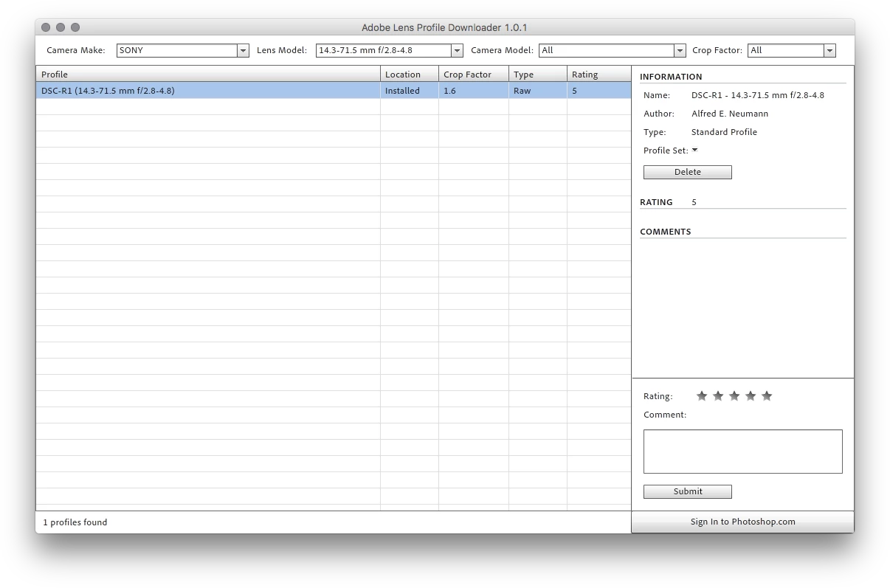
Task: Submit the rating and comment
Action: pyautogui.click(x=687, y=491)
